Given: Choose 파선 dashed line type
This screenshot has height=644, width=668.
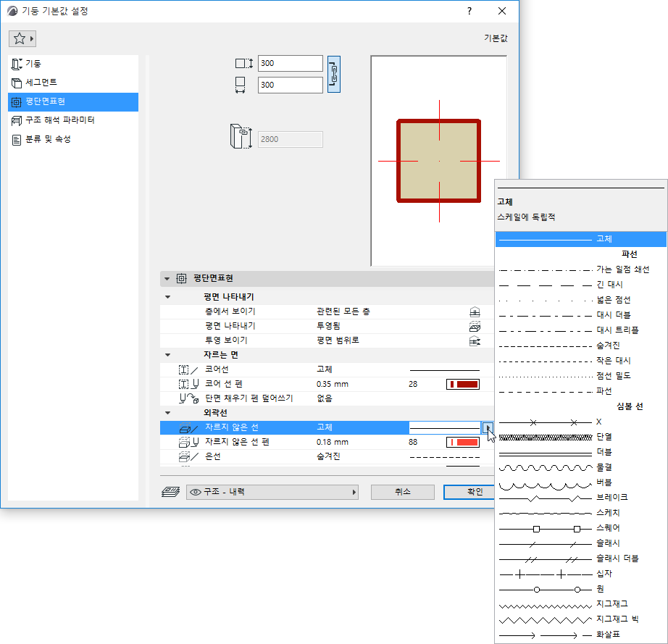Looking at the screenshot, I should click(581, 391).
